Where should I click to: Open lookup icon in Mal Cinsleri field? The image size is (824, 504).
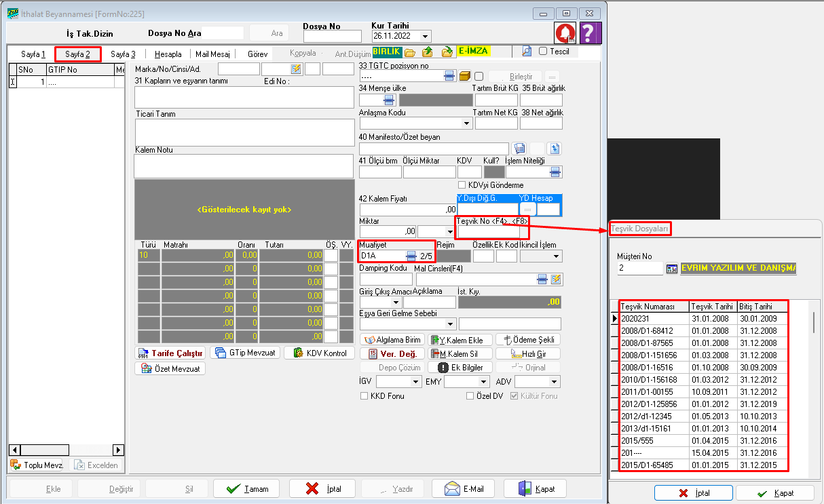coord(542,279)
